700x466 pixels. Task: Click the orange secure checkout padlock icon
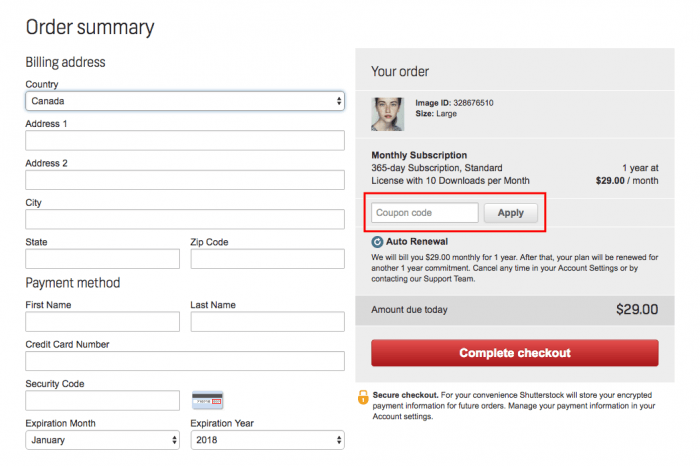click(x=363, y=397)
